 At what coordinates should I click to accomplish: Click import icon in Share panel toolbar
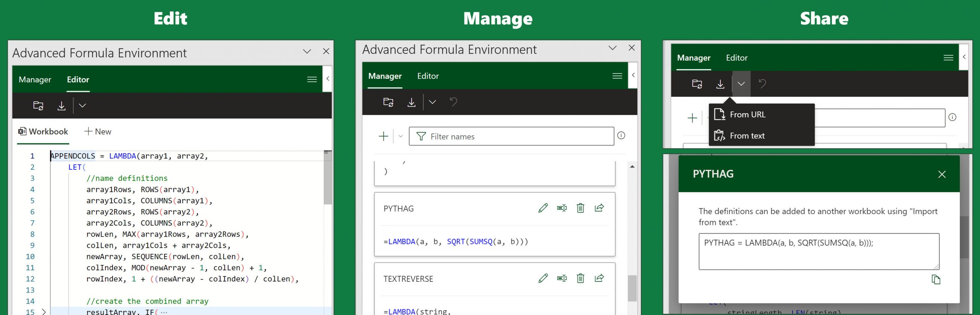pos(720,84)
